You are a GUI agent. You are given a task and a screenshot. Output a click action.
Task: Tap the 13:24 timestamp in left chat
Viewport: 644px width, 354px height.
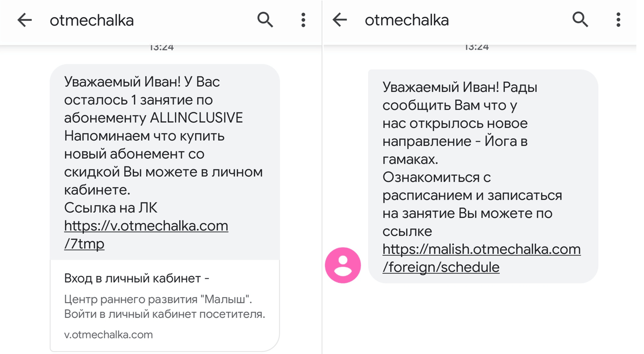[161, 48]
